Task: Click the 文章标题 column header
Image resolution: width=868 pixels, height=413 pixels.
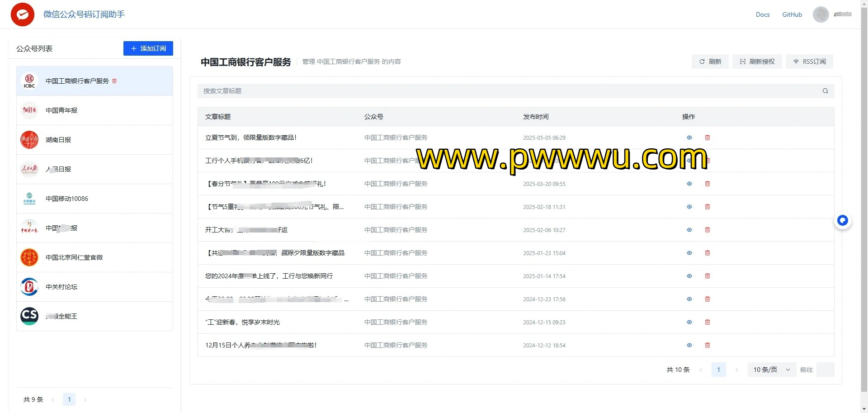Action: [218, 117]
